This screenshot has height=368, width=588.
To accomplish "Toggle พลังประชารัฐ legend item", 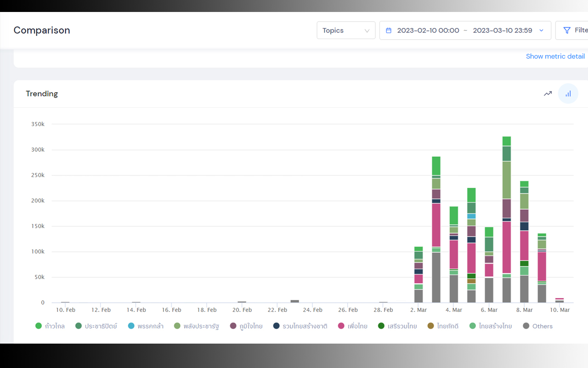I will click(x=197, y=326).
